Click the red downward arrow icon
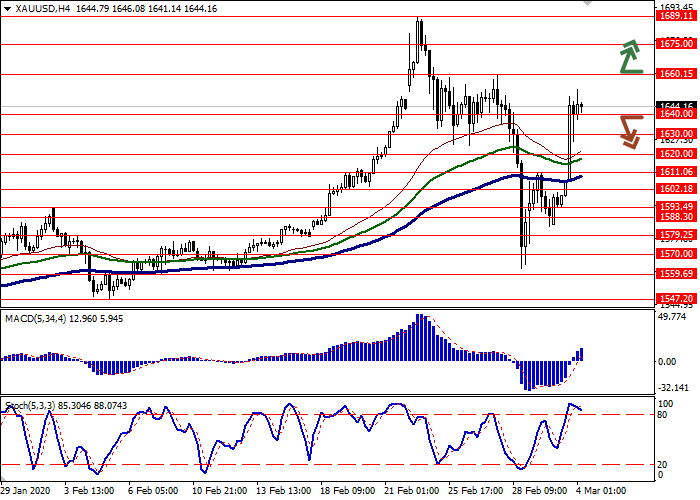Image resolution: width=700 pixels, height=500 pixels. [x=629, y=131]
